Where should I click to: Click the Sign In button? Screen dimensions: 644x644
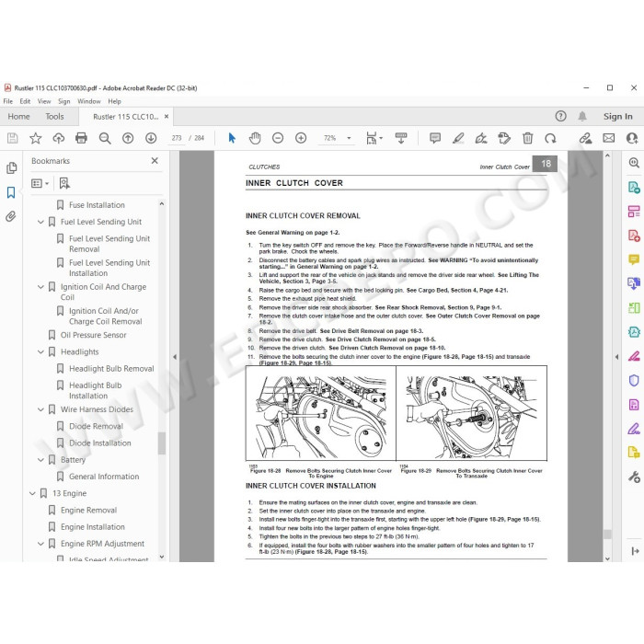[x=617, y=116]
